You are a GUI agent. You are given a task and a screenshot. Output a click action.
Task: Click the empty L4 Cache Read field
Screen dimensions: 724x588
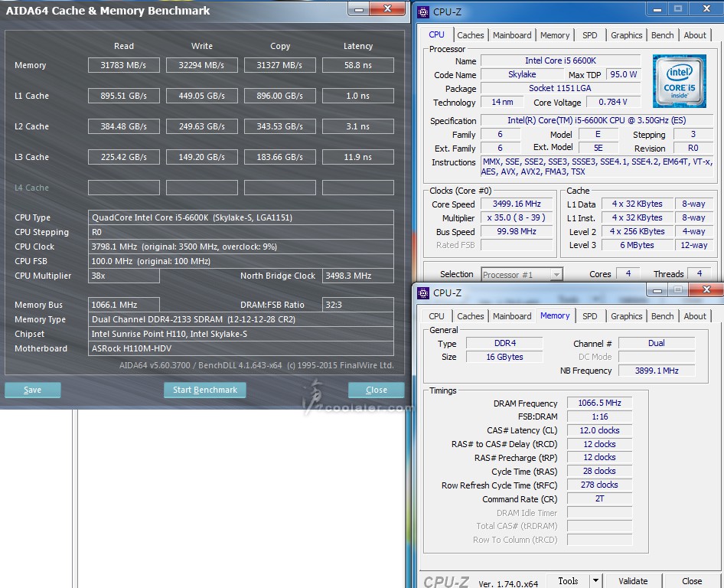click(124, 188)
